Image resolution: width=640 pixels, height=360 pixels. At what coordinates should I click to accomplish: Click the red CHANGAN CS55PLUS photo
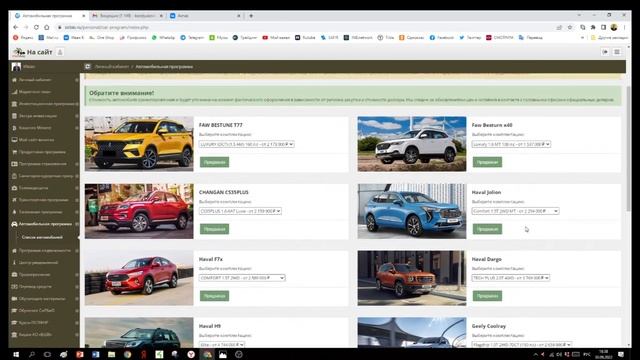(139, 211)
